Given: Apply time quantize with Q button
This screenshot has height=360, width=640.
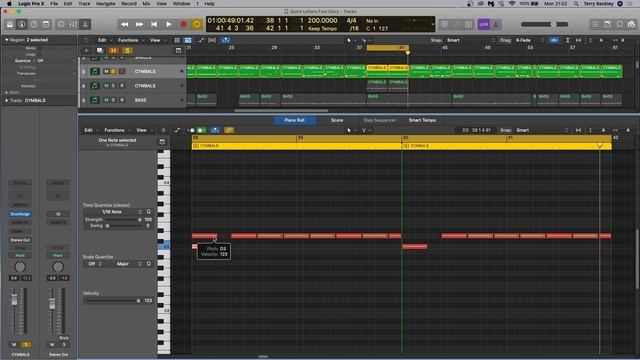Looking at the screenshot, I should tap(149, 212).
